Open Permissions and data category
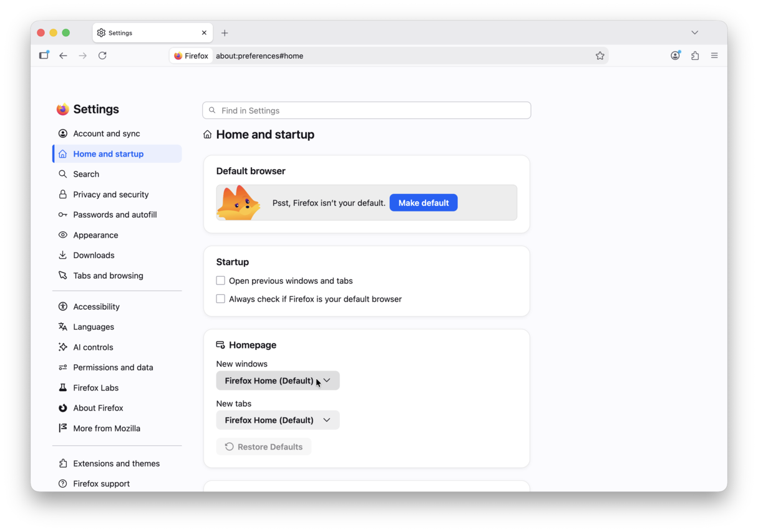The height and width of the screenshot is (532, 758). [117, 367]
